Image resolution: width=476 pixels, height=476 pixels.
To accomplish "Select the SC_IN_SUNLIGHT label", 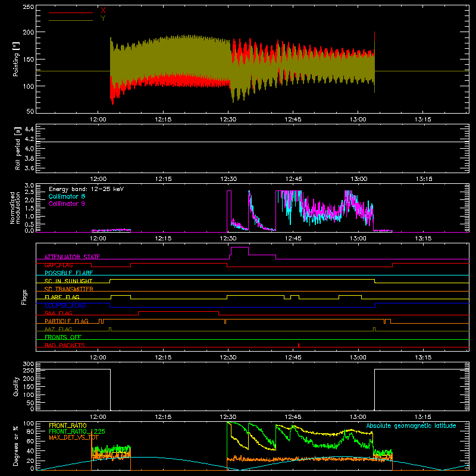I will 68,281.
